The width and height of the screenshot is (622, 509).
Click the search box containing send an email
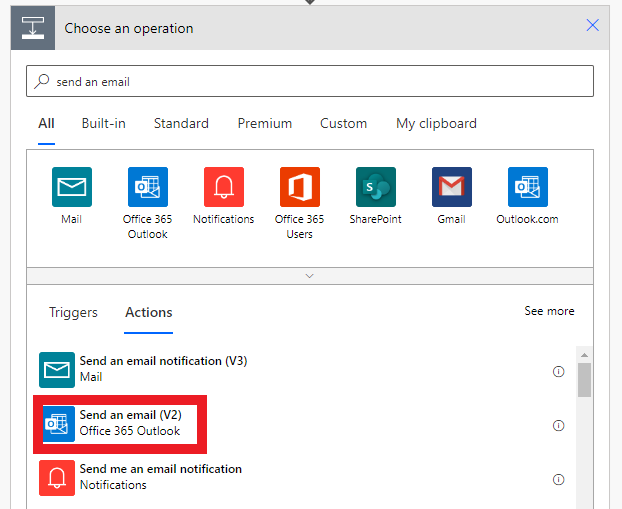pyautogui.click(x=310, y=81)
